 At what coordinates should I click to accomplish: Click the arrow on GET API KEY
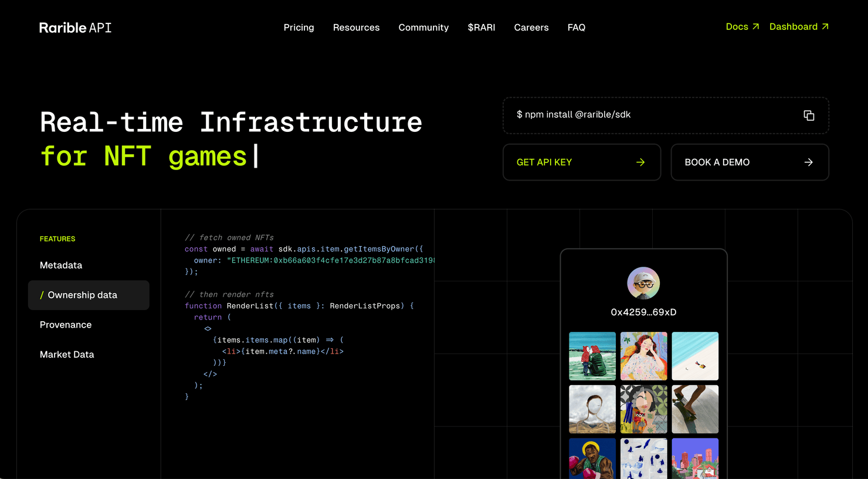coord(640,162)
